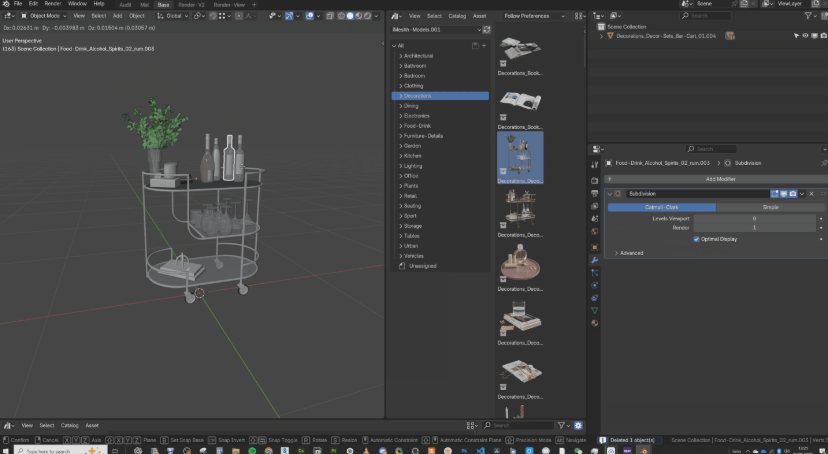Toggle eye visibility of Decorations_Decor-Sets_Bar-Cart object
This screenshot has width=828, height=454.
[x=805, y=36]
